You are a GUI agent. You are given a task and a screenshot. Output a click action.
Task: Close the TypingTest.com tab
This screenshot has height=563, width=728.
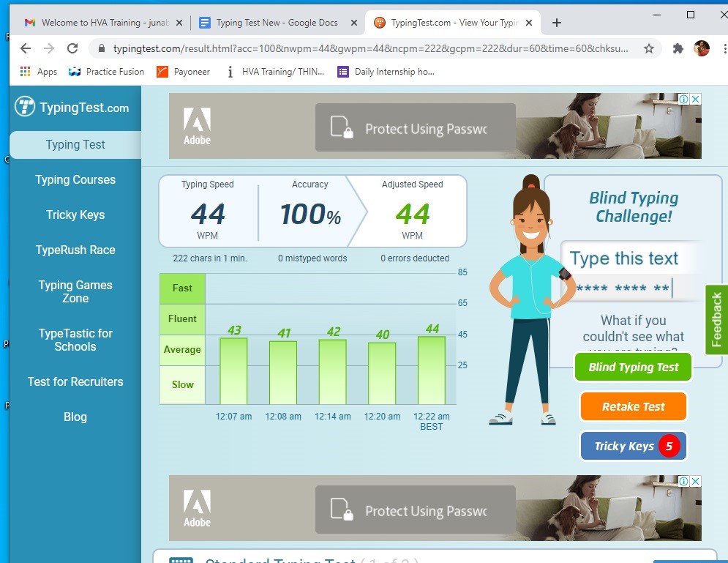coord(528,23)
